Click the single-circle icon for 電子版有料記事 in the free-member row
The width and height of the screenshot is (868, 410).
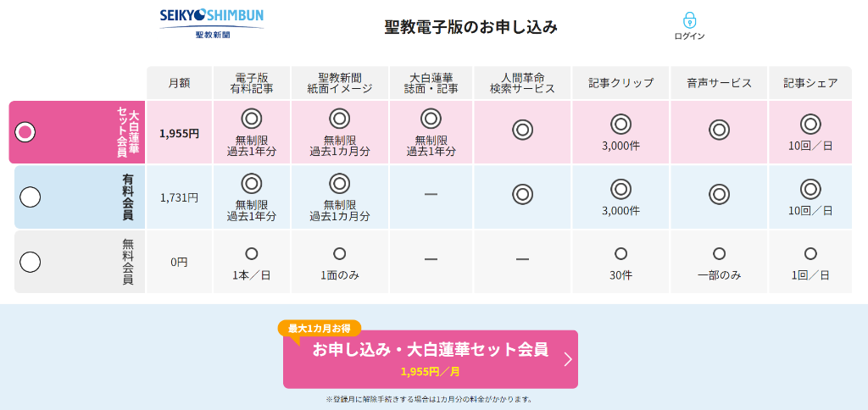(x=251, y=254)
